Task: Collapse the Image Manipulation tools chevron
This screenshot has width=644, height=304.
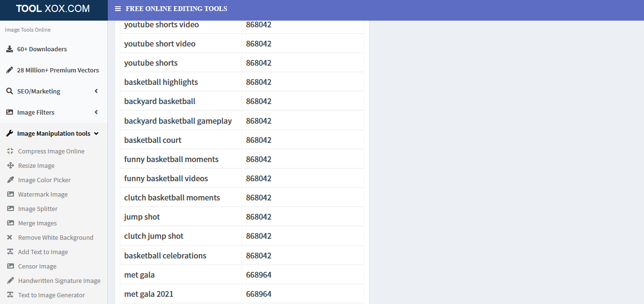Action: click(x=96, y=133)
